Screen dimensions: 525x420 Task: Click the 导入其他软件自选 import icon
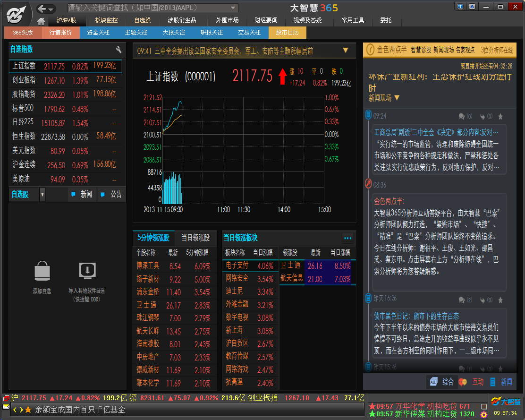coord(87,271)
